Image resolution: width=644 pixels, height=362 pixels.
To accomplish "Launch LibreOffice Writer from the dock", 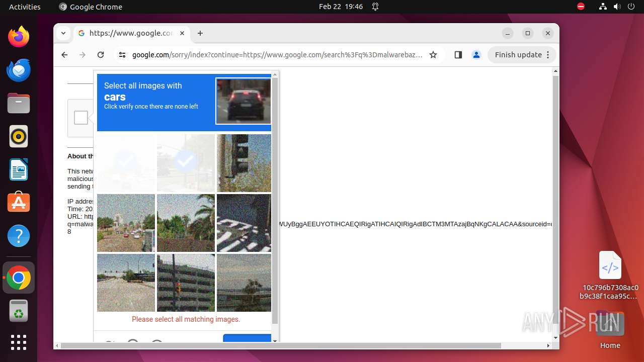I will click(x=19, y=169).
